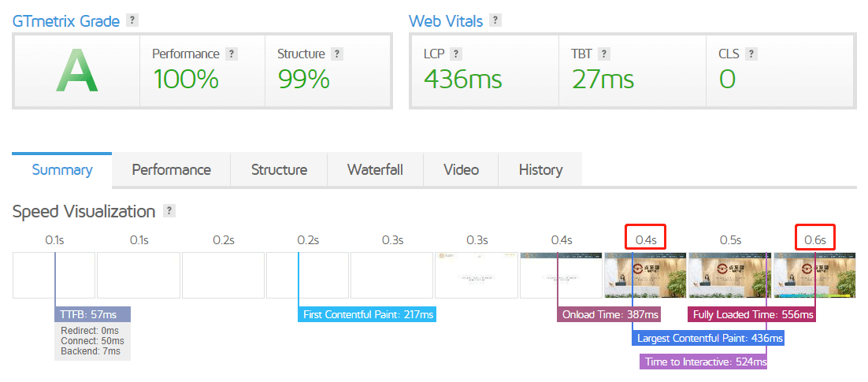The width and height of the screenshot is (868, 382).
Task: Open the Video tab
Action: click(x=461, y=169)
